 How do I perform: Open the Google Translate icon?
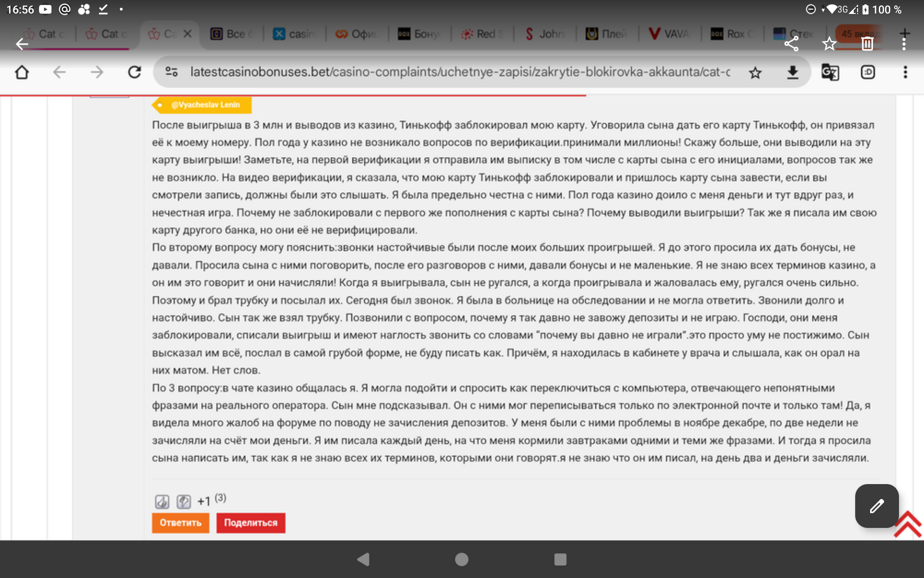(830, 73)
